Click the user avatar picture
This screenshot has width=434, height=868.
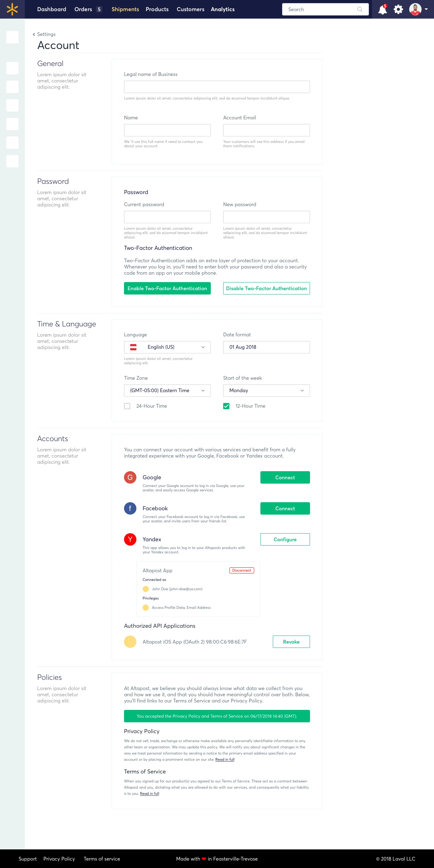click(x=415, y=9)
